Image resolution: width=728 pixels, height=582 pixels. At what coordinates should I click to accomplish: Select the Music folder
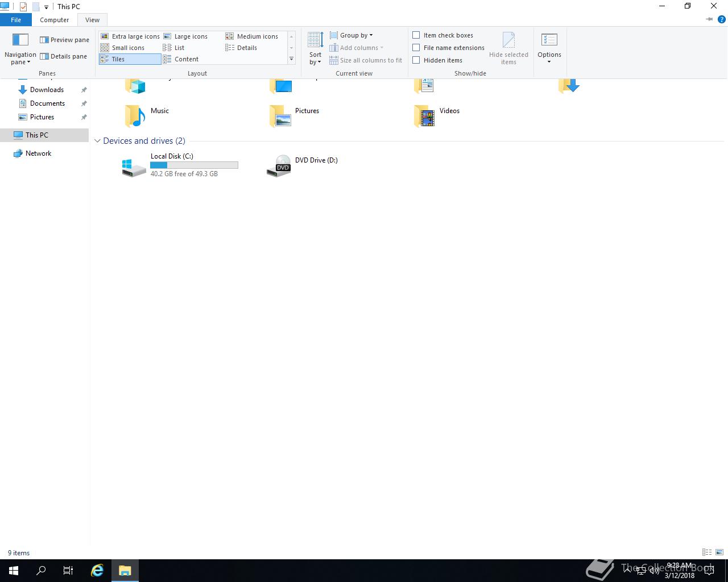point(148,116)
